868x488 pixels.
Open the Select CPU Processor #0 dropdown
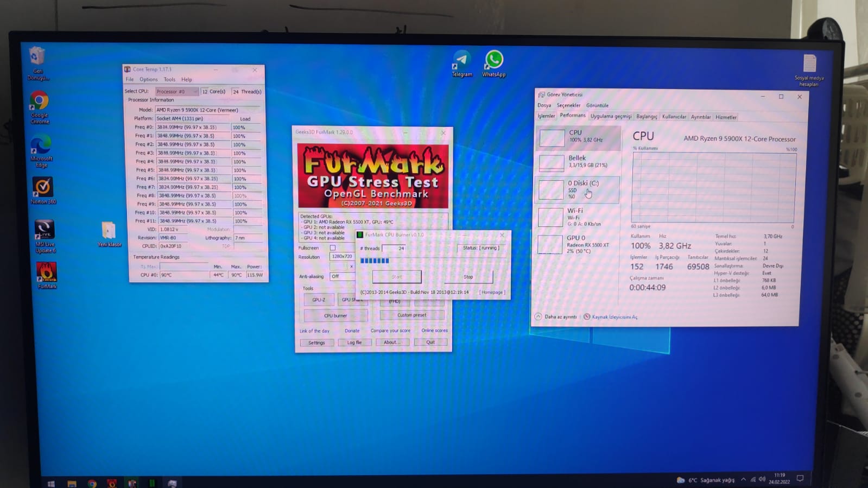point(177,91)
